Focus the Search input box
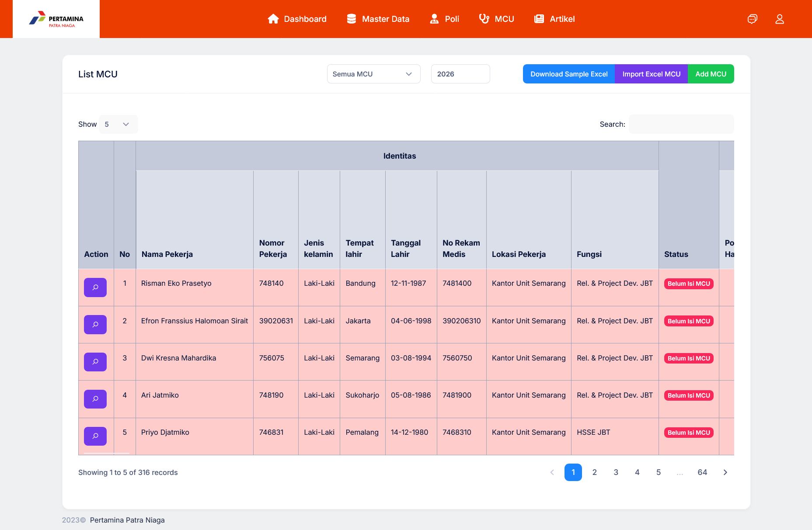This screenshot has width=812, height=530. [x=681, y=124]
